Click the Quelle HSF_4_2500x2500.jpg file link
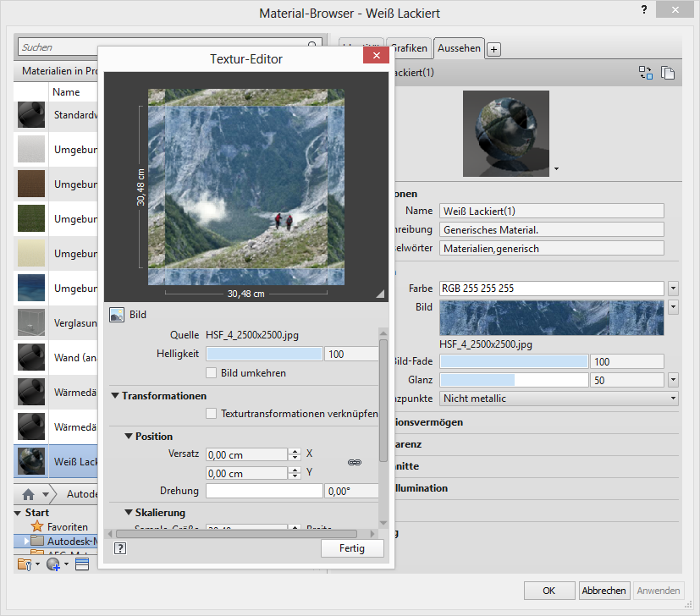700x616 pixels. (x=252, y=335)
